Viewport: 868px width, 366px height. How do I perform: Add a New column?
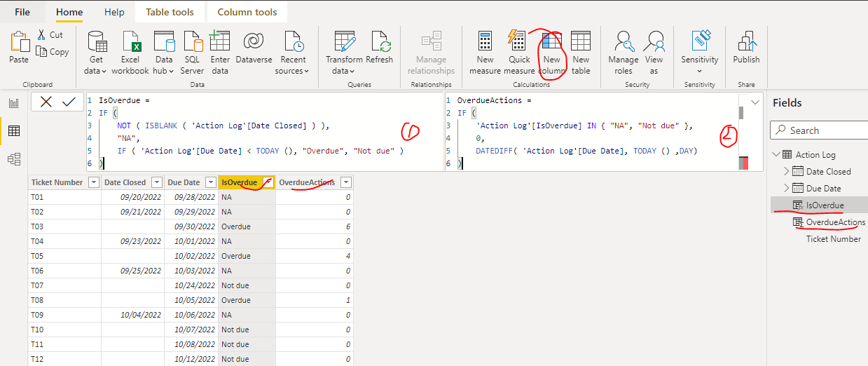[x=552, y=53]
